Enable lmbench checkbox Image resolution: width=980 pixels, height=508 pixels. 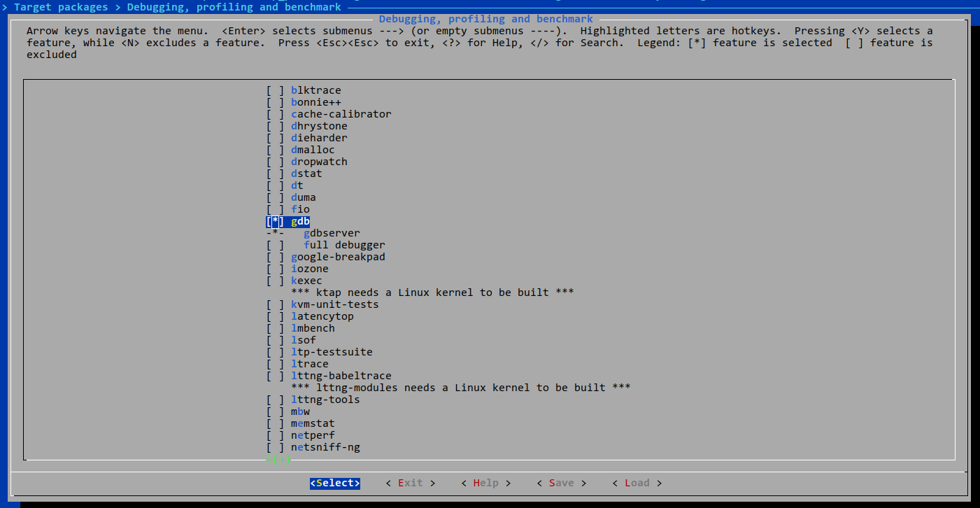[x=275, y=328]
